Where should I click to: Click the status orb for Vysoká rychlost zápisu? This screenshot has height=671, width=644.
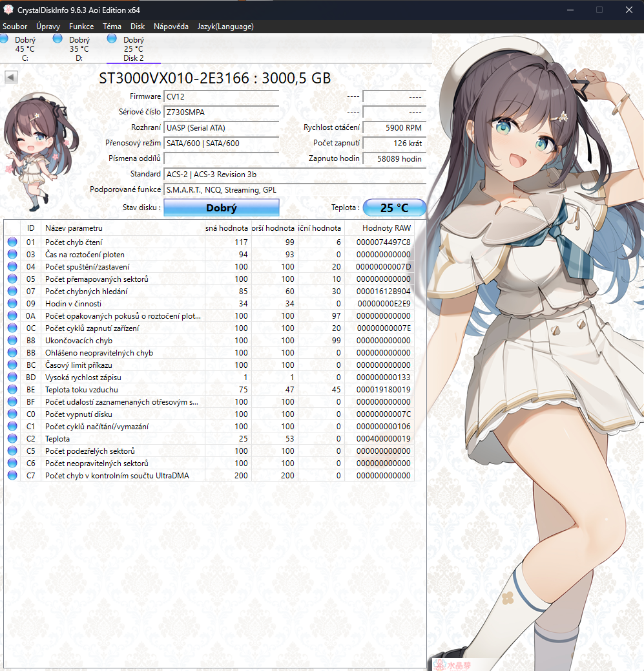tap(12, 377)
